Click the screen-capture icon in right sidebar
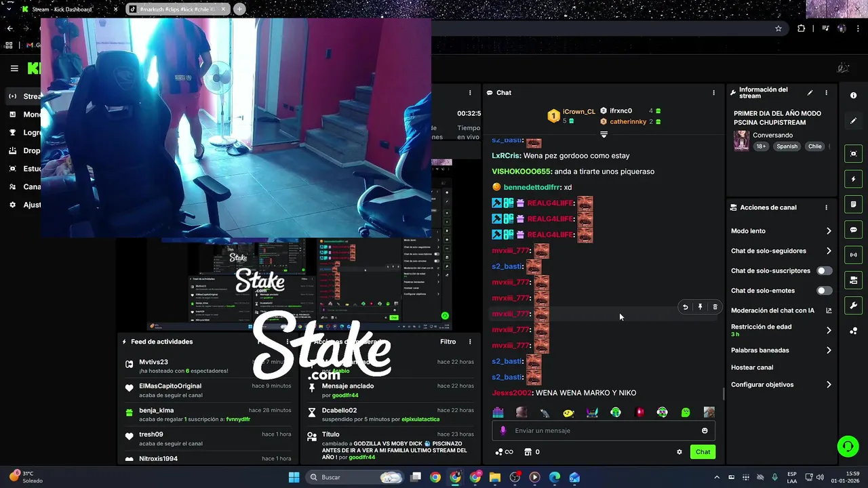The image size is (868, 488). coord(853,154)
